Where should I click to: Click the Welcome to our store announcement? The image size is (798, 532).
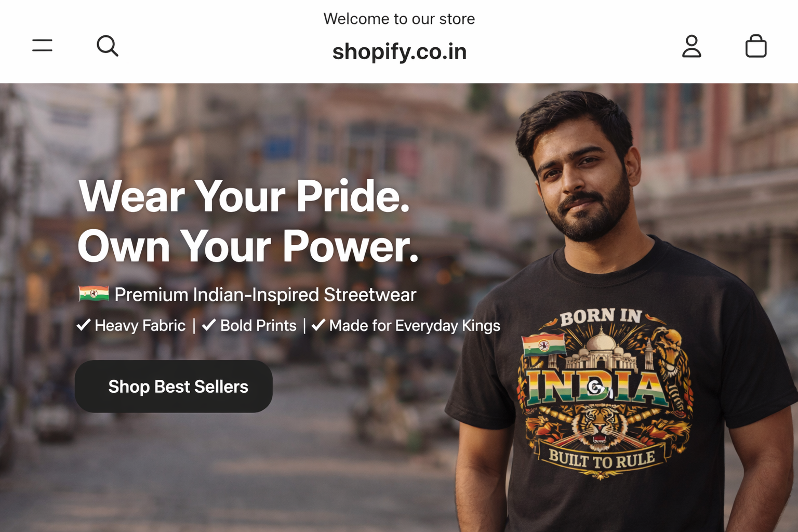pos(399,19)
